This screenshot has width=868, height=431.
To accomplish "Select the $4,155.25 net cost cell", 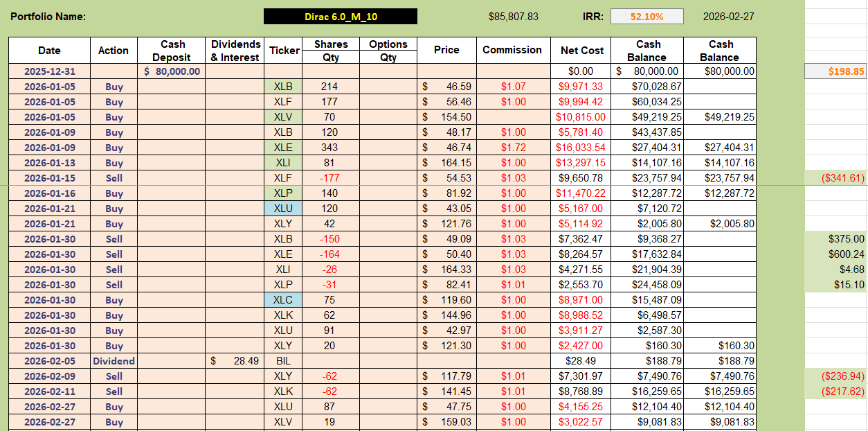I will (x=582, y=407).
